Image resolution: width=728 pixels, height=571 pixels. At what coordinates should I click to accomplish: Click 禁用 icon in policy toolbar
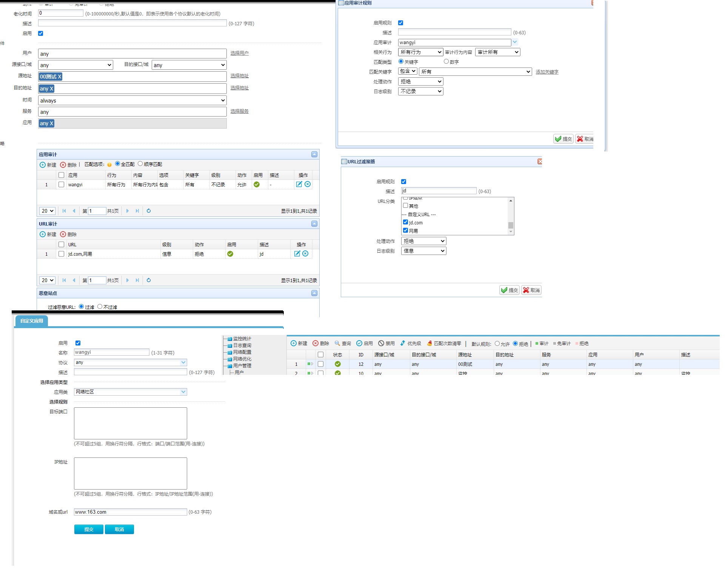(x=381, y=343)
